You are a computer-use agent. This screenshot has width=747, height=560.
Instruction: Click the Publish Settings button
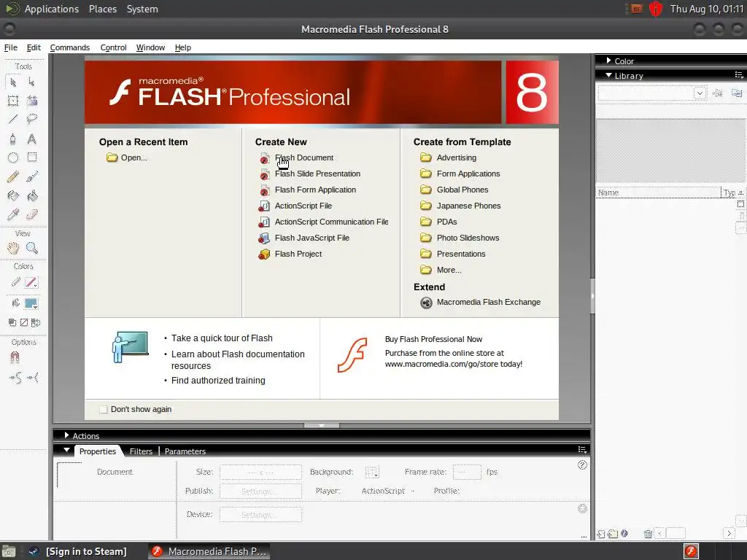coord(260,491)
